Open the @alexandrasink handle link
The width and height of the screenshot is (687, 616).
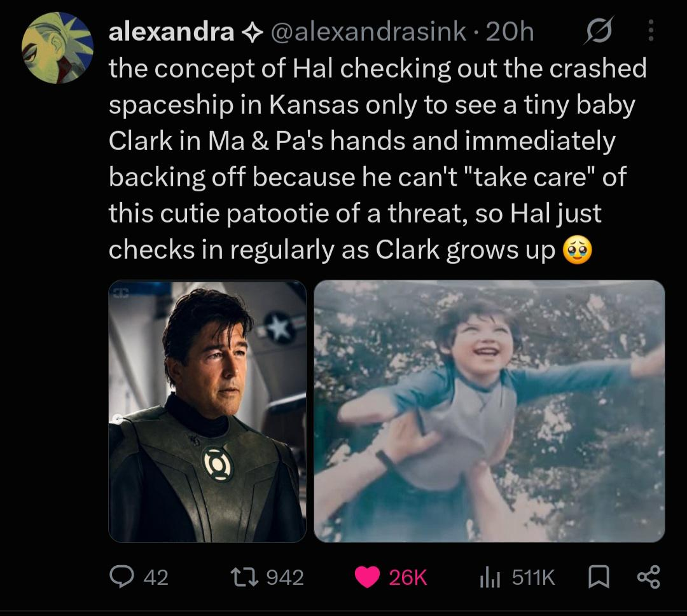(x=368, y=32)
